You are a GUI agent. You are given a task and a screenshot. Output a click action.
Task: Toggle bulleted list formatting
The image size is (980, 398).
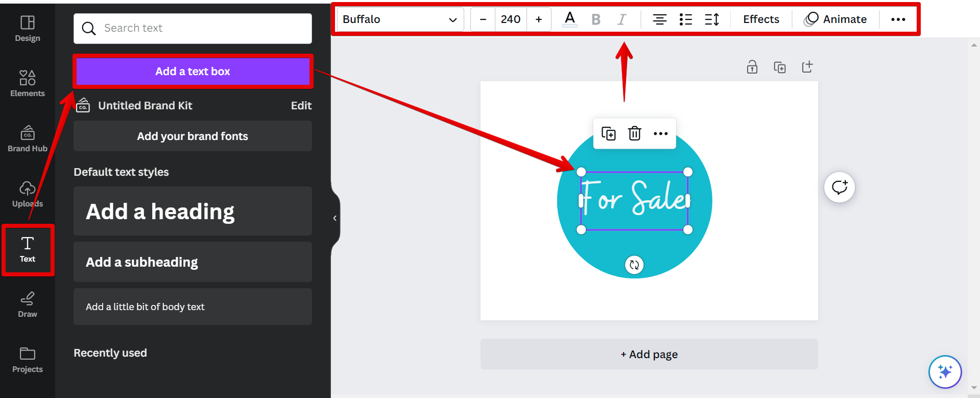click(685, 19)
